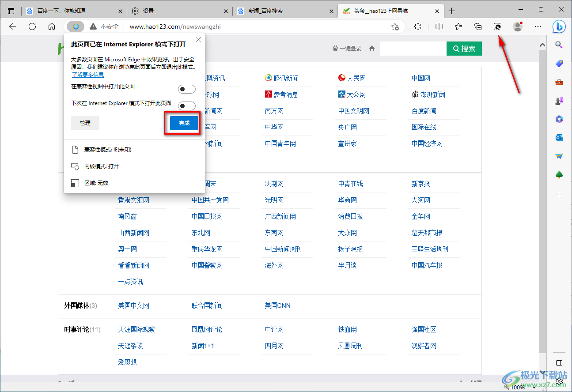572x392 pixels.
Task: Open a new tab with plus button
Action: click(451, 11)
